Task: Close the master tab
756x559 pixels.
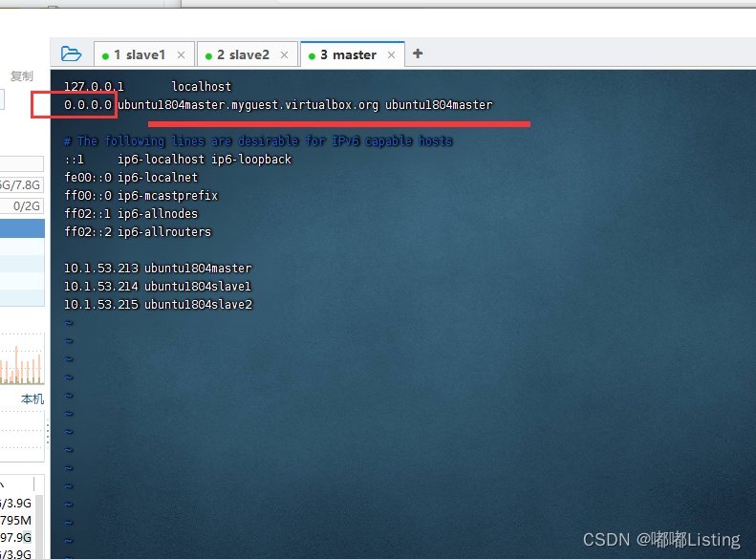Action: tap(392, 54)
